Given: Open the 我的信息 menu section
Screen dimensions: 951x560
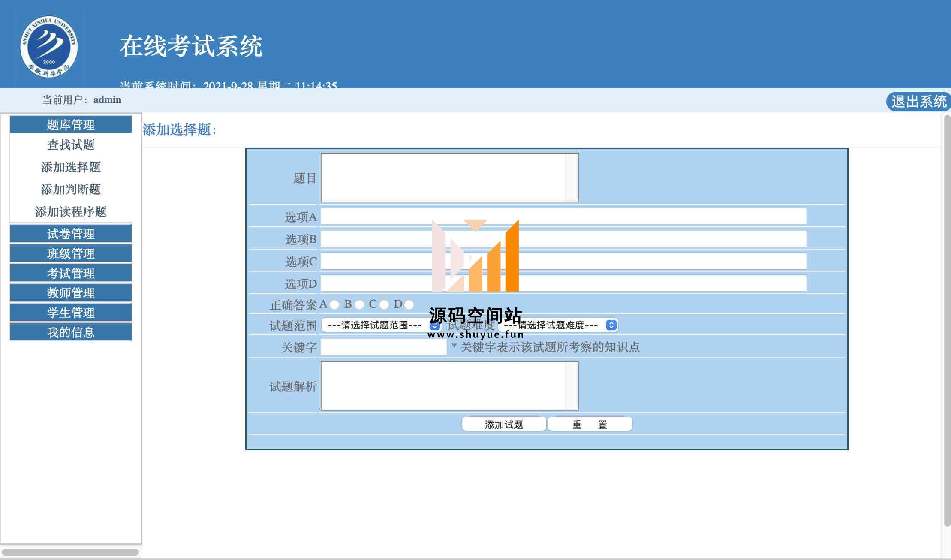Looking at the screenshot, I should point(71,332).
